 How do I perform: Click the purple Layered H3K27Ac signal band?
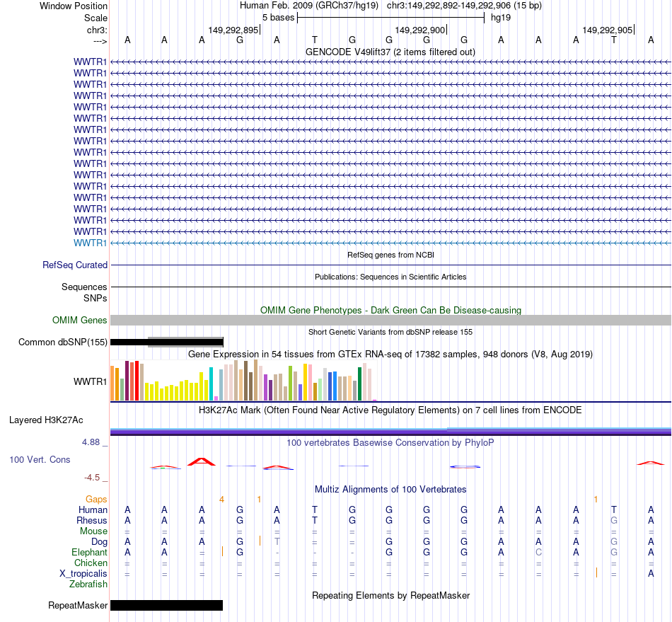click(391, 432)
